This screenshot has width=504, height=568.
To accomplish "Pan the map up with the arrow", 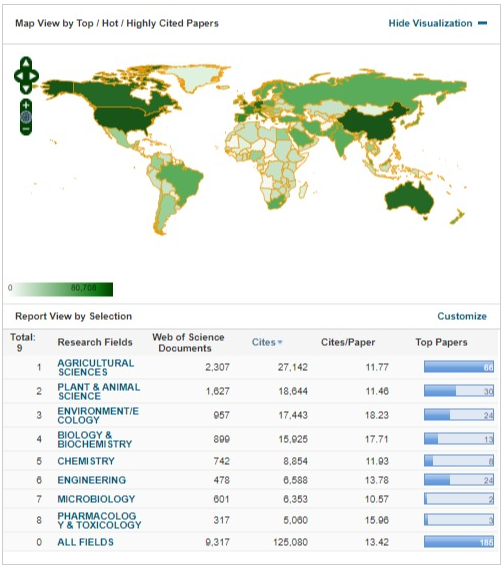I will (x=26, y=63).
